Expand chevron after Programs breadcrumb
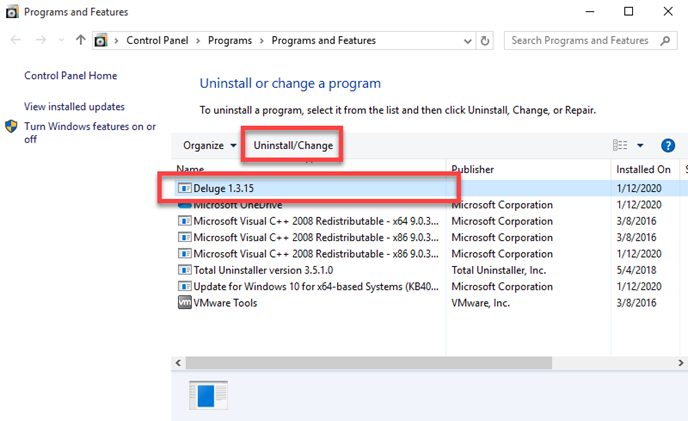 [x=262, y=41]
